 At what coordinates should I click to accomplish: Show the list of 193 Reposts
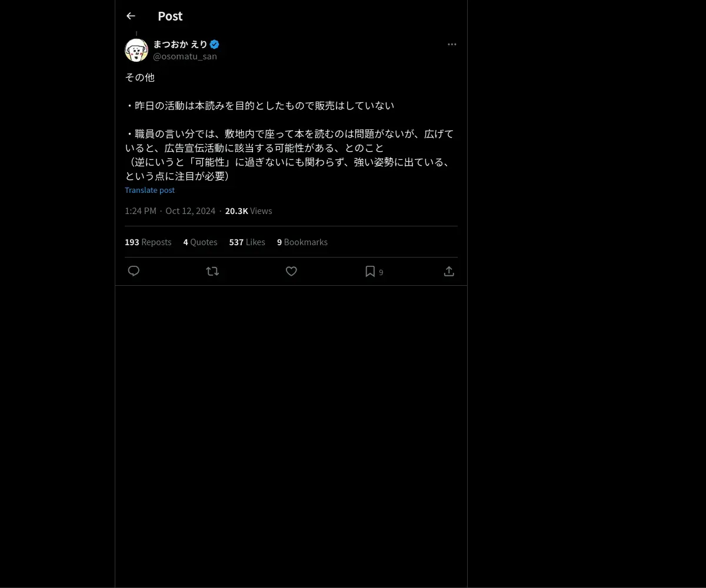click(148, 242)
